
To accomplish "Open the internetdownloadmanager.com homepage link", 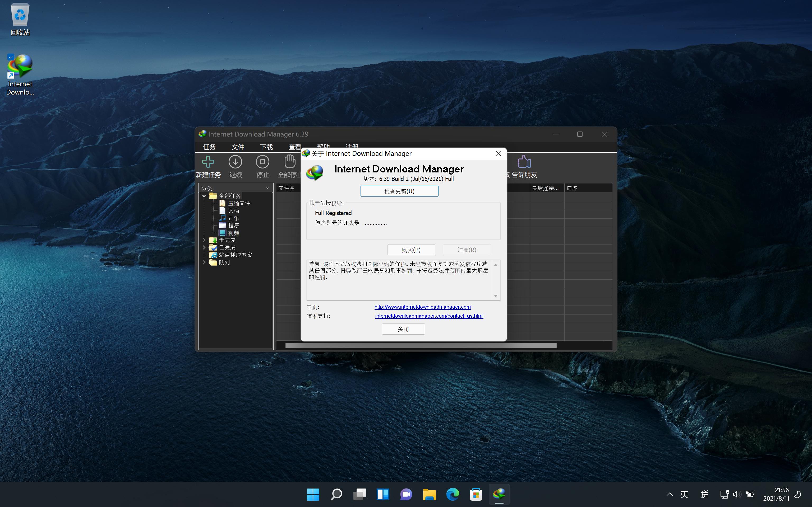I will coord(422,307).
